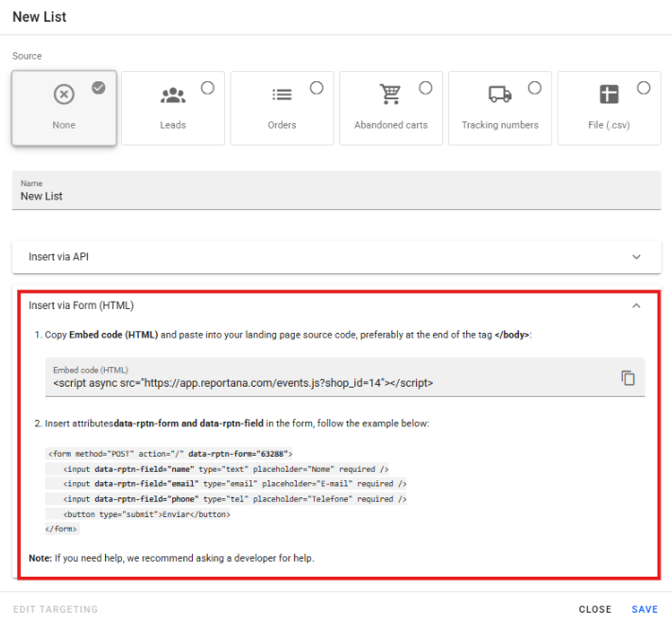Select the Orders radio button

tap(317, 88)
